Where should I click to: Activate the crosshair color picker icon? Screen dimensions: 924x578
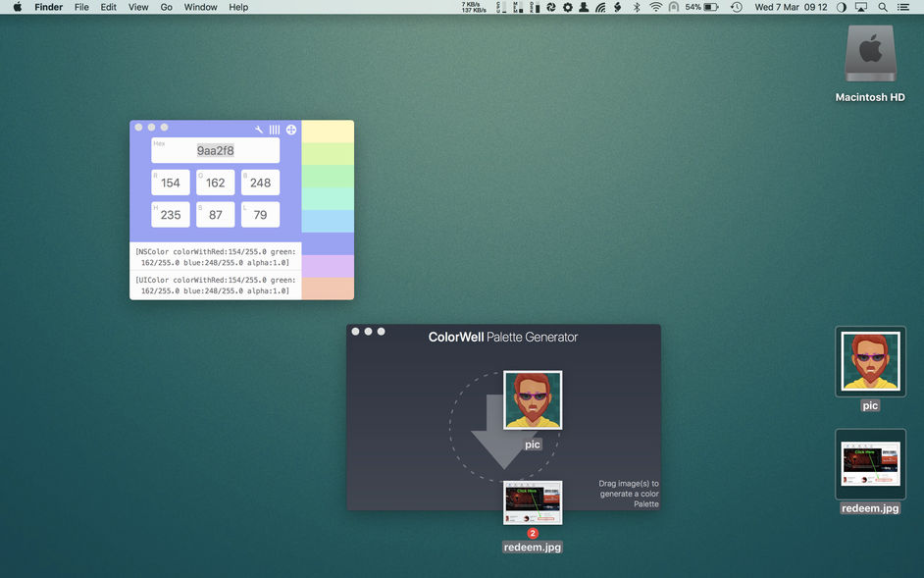pyautogui.click(x=291, y=130)
